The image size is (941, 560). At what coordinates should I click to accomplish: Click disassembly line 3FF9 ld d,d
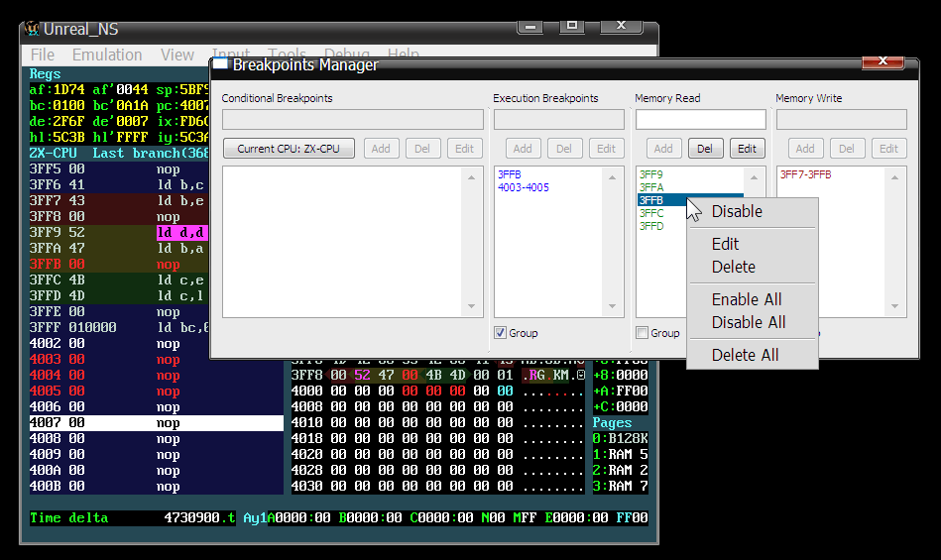pos(119,232)
